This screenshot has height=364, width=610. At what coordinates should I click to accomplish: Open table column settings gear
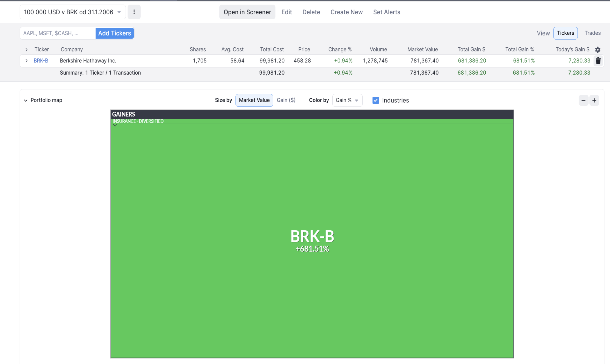[x=598, y=50]
